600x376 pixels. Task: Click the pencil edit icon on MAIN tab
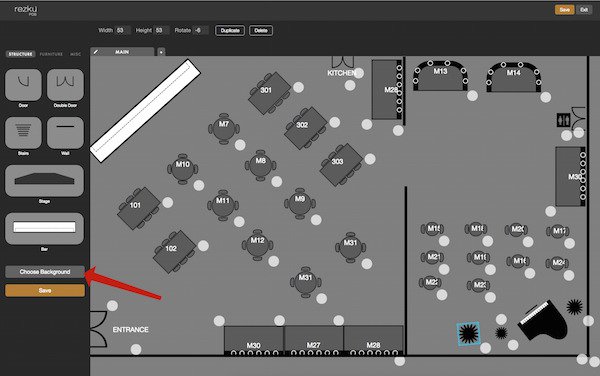(x=96, y=52)
